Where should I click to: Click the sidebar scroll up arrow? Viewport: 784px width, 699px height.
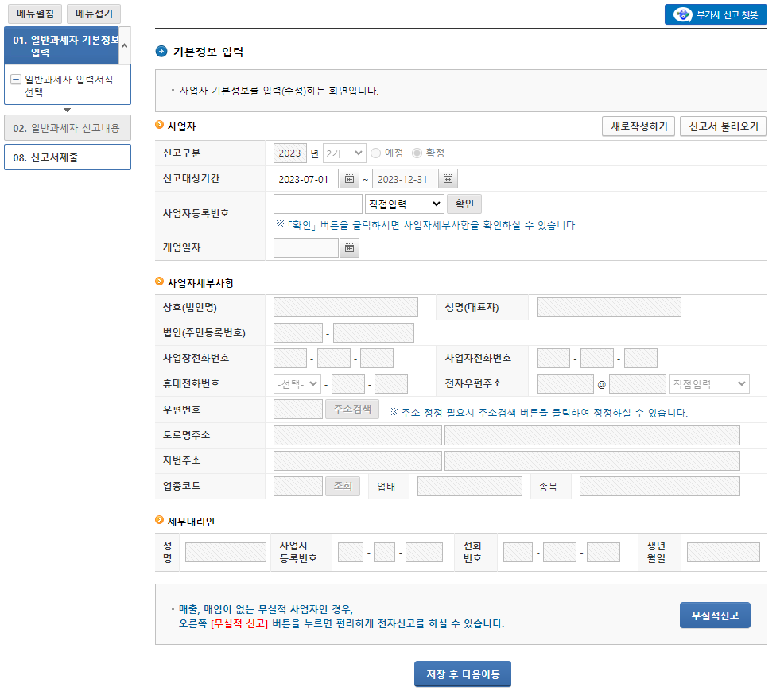click(124, 45)
